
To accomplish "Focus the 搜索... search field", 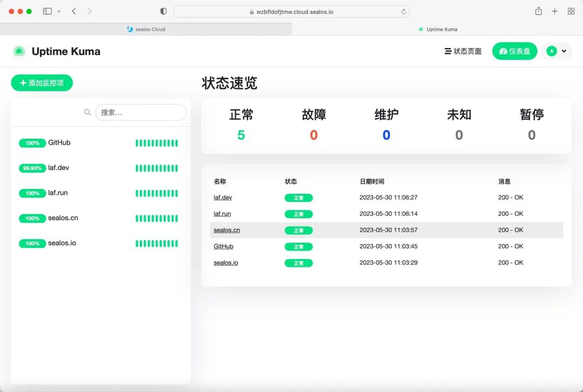I will click(x=141, y=112).
